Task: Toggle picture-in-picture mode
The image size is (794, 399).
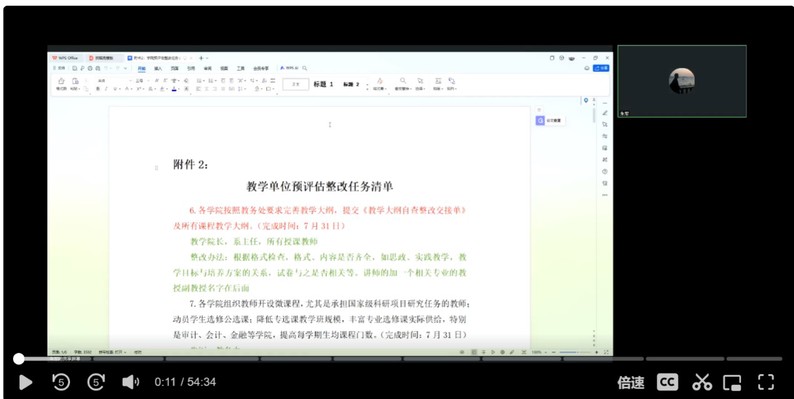Action: pyautogui.click(x=732, y=383)
